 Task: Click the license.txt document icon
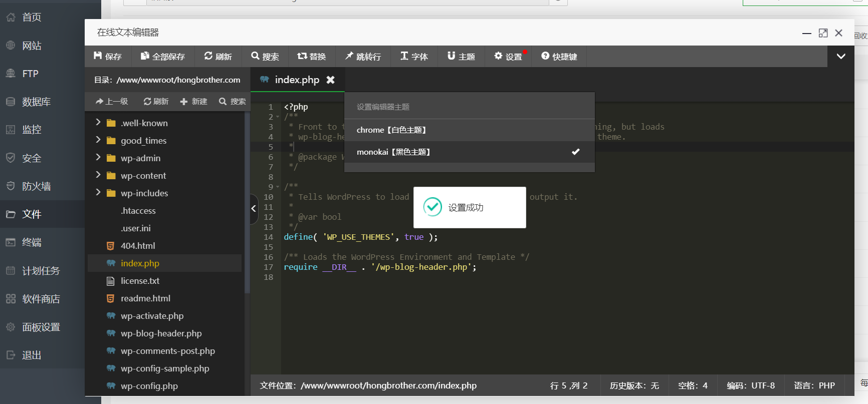click(x=111, y=281)
